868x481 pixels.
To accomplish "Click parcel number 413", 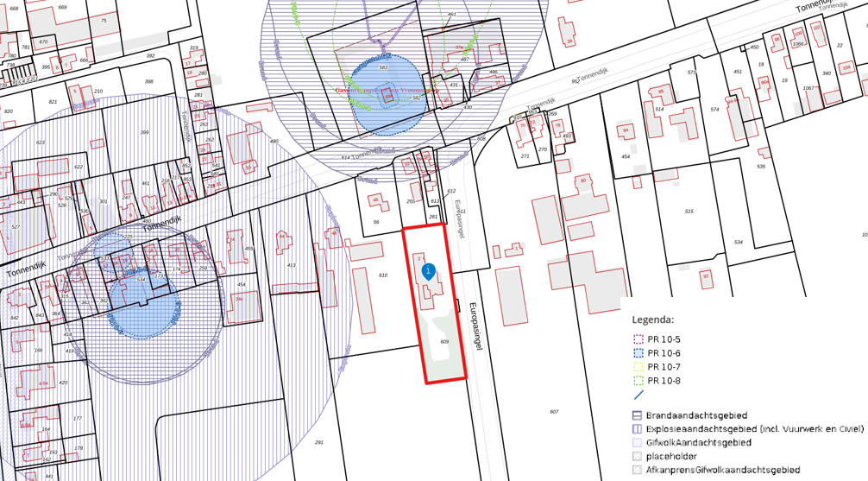I will point(291,265).
